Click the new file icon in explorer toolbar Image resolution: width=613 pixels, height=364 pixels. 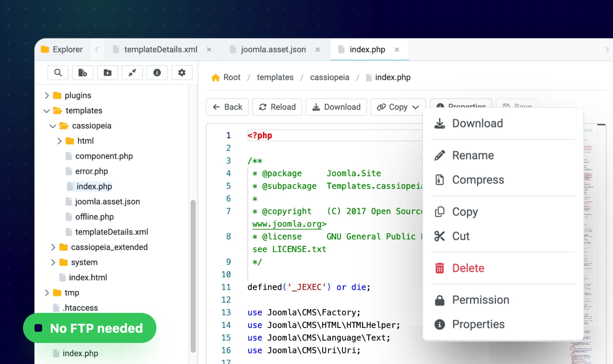tap(83, 72)
